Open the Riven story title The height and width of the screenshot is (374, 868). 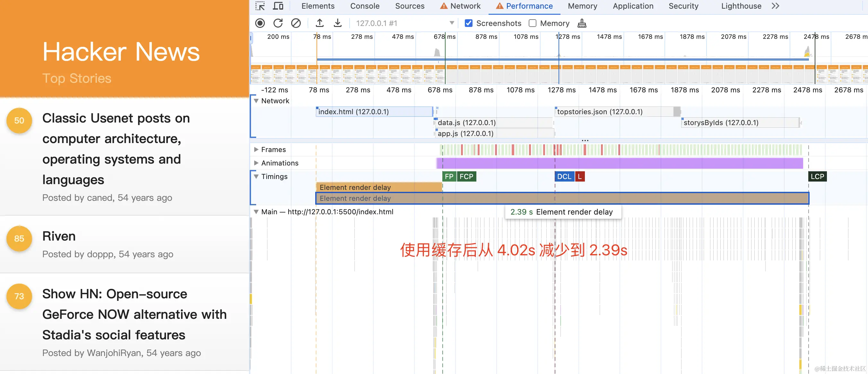(59, 236)
